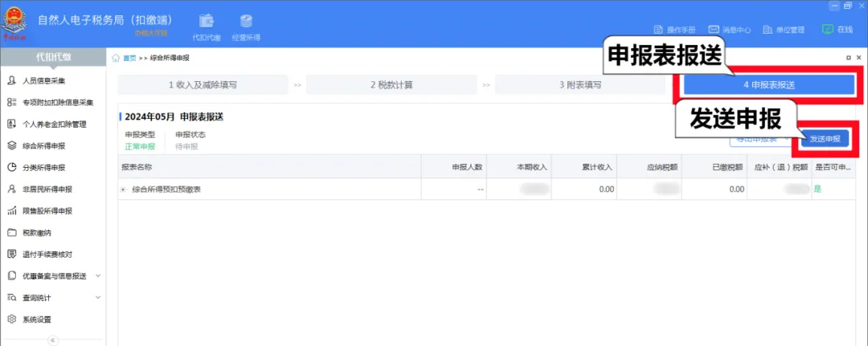Click the 个人养老金扣除管理 icon
Viewport: 868px width, 346px height.
(11, 124)
